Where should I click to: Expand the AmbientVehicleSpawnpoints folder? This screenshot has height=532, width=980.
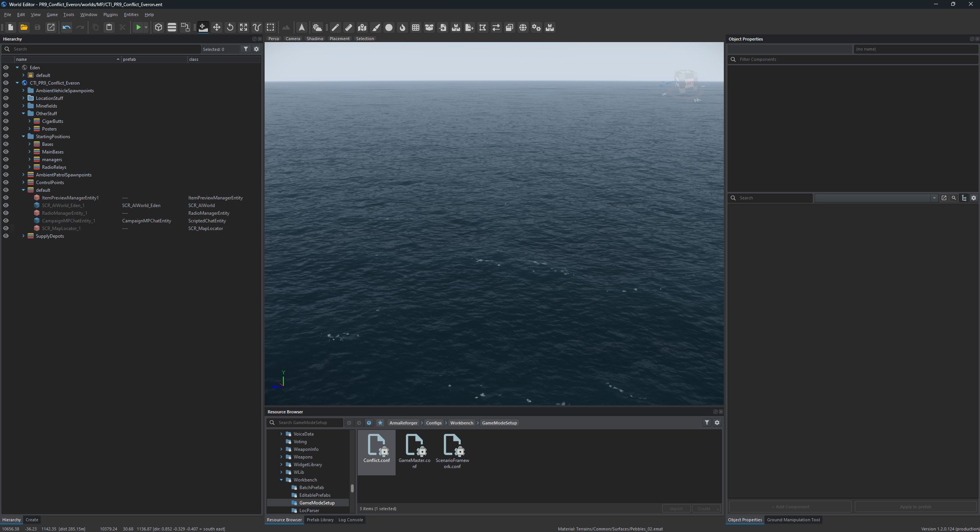point(23,91)
